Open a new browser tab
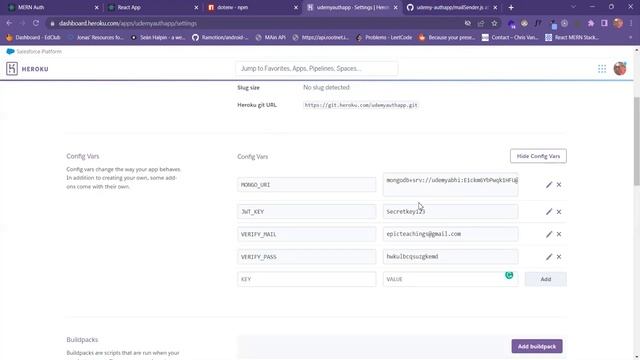Screen dimensions: 640x360 511,7
